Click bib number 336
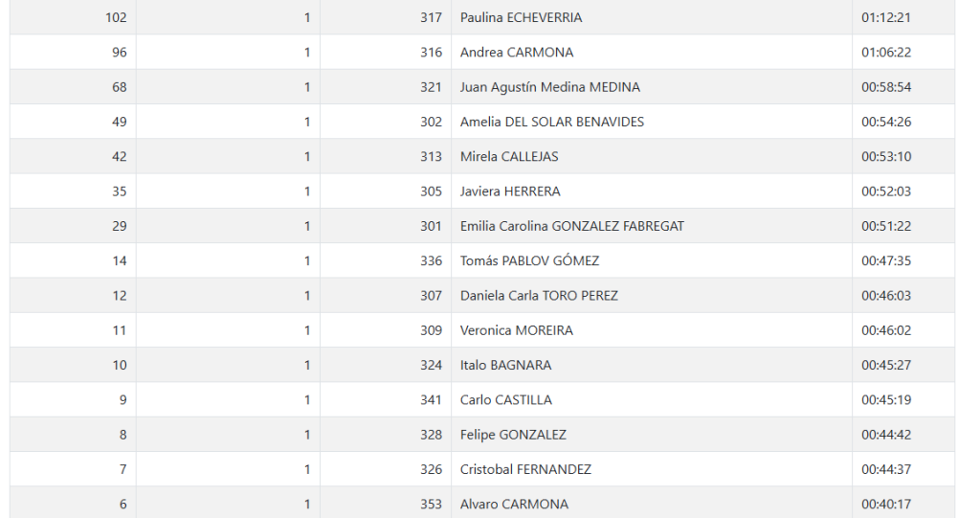Viewport: 980px width, 518px height. (431, 260)
